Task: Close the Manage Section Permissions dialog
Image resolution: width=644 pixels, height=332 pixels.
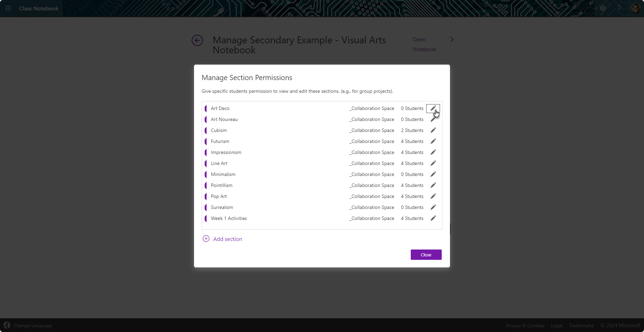Action: pos(426,255)
